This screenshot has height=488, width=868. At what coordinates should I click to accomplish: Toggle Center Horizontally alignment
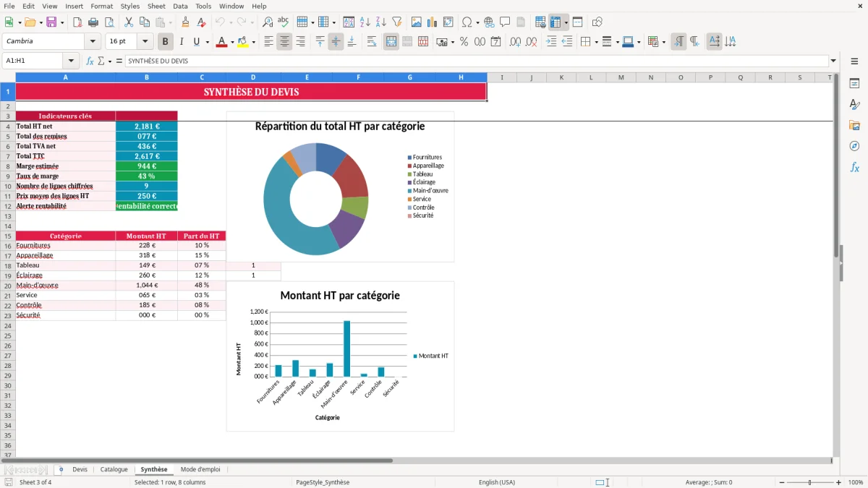[x=285, y=42]
